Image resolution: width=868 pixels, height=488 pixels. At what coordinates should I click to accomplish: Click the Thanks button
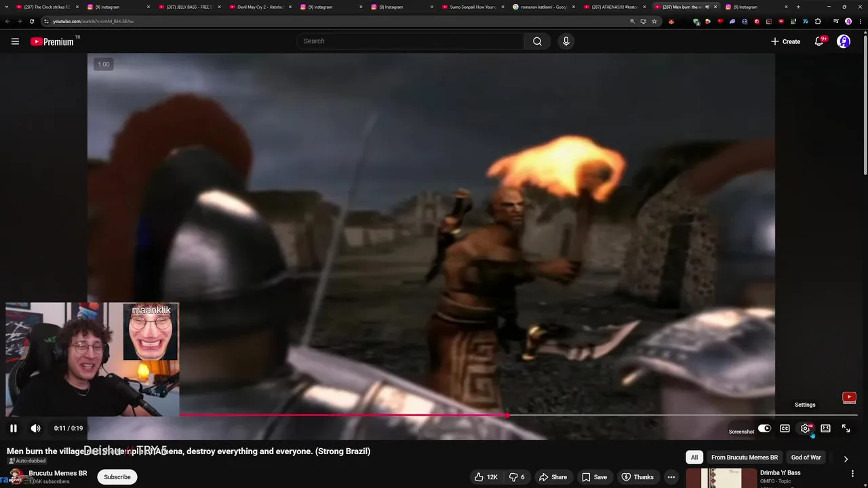637,477
